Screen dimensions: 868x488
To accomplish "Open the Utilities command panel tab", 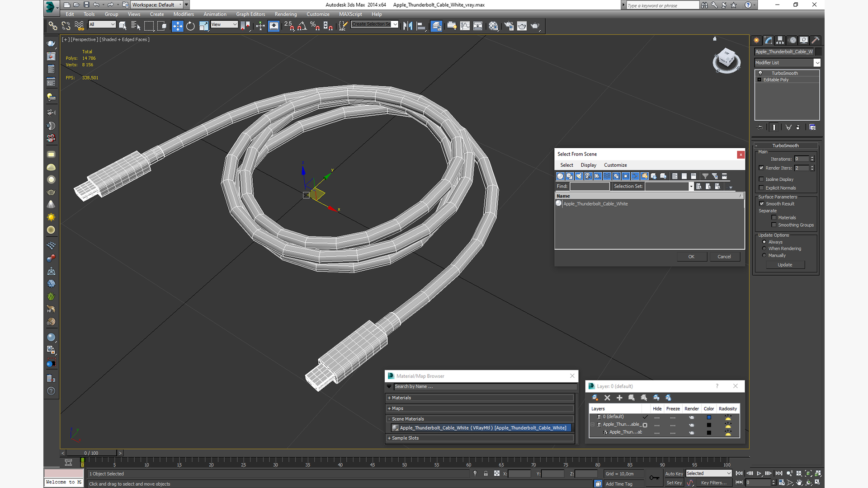I will coord(816,40).
